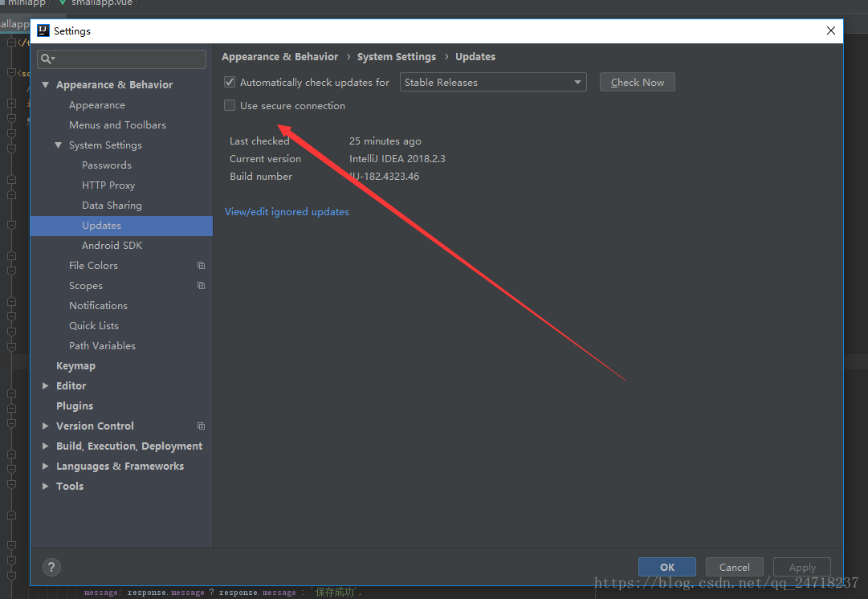
Task: Collapse the System Settings tree node
Action: coord(58,145)
